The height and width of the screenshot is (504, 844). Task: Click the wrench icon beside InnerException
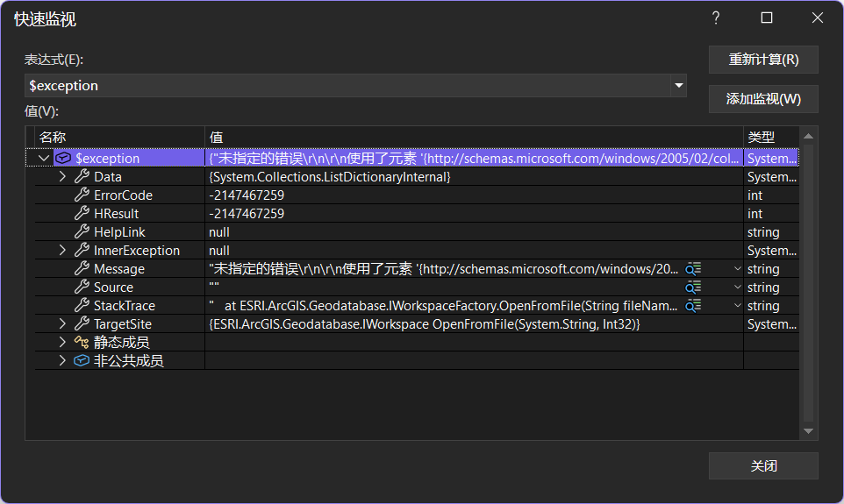82,250
